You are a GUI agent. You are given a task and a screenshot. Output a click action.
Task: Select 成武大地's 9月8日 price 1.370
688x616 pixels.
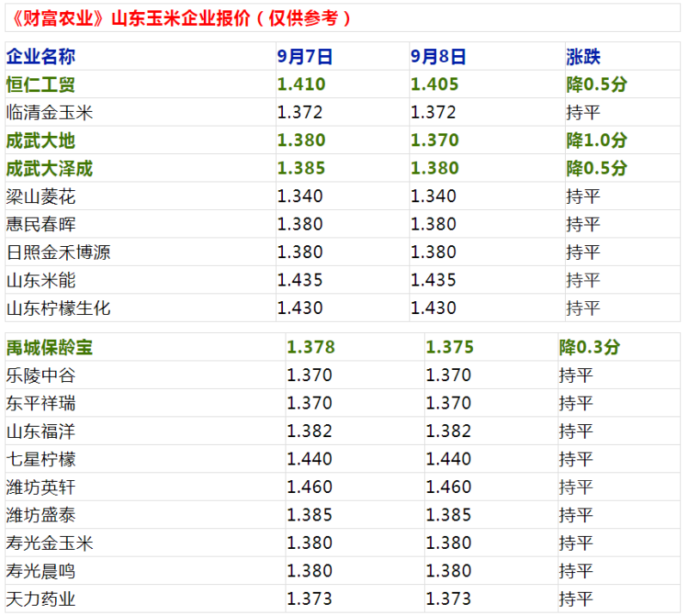point(434,140)
